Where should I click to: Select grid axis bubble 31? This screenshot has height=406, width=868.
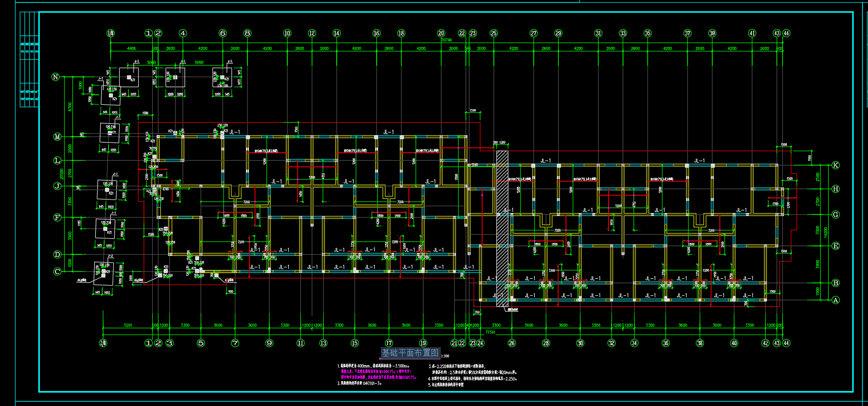(598, 33)
